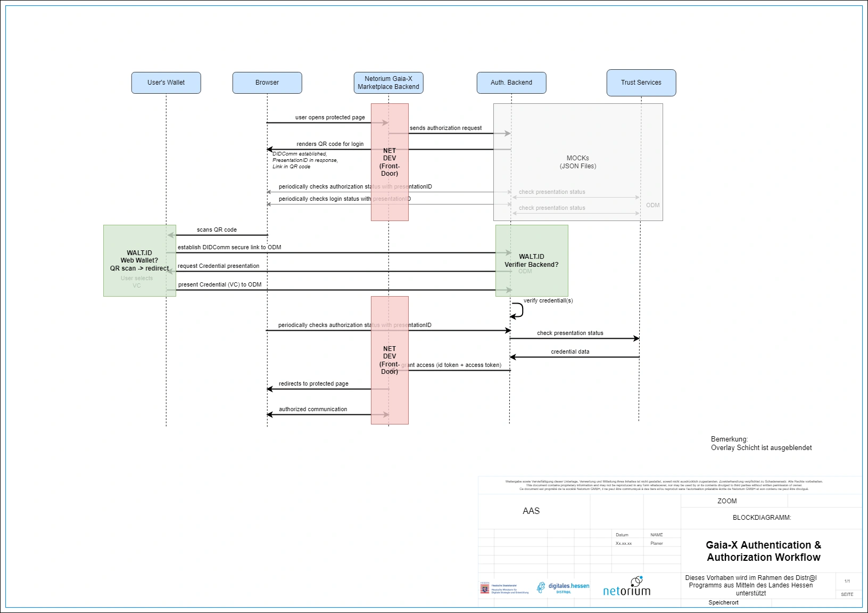The image size is (868, 613).
Task: Select the green WALT.ID Web Wallet box
Action: click(x=139, y=260)
